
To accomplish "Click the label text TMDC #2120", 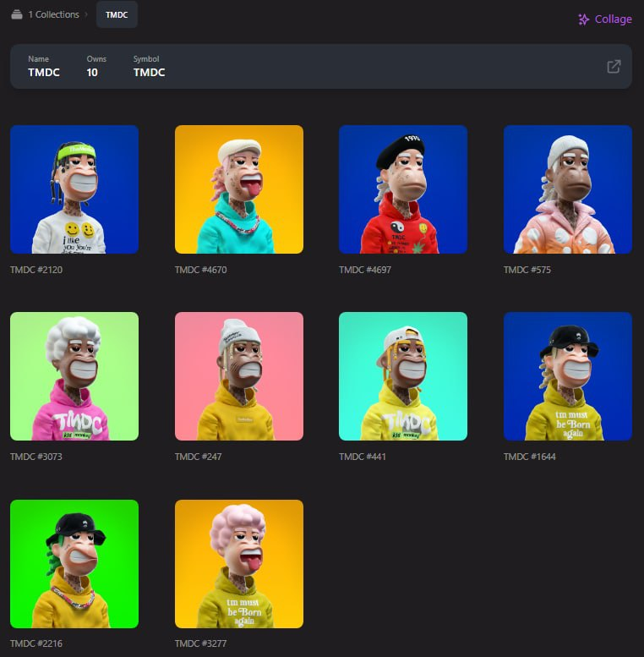I will click(x=36, y=270).
